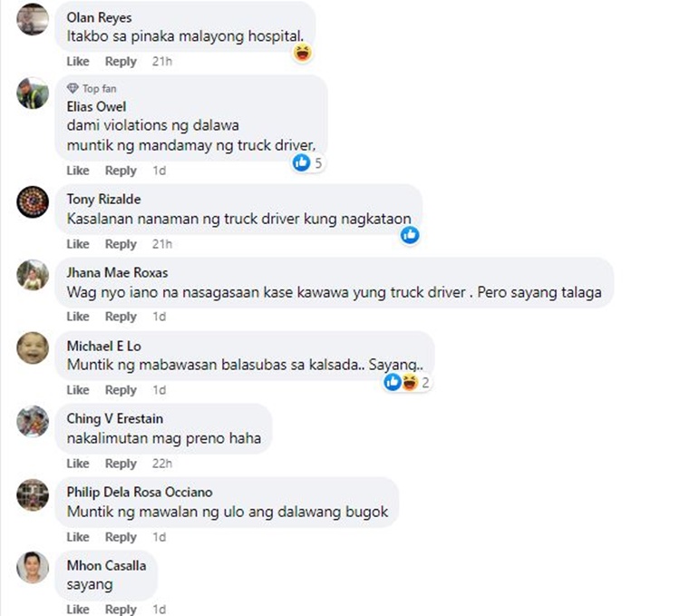This screenshot has width=680, height=616.
Task: Reply to Elias Owel's comment
Action: click(121, 171)
